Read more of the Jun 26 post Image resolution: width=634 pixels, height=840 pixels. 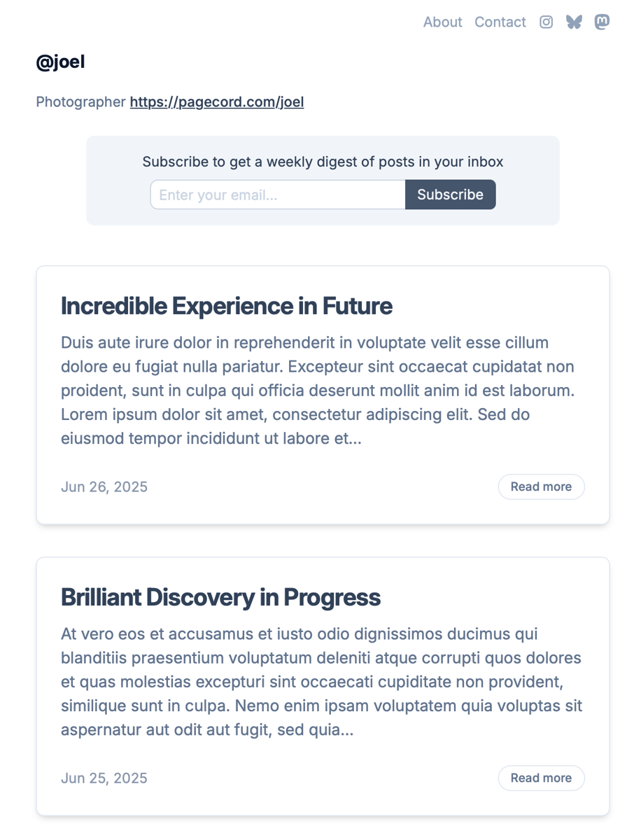click(541, 486)
